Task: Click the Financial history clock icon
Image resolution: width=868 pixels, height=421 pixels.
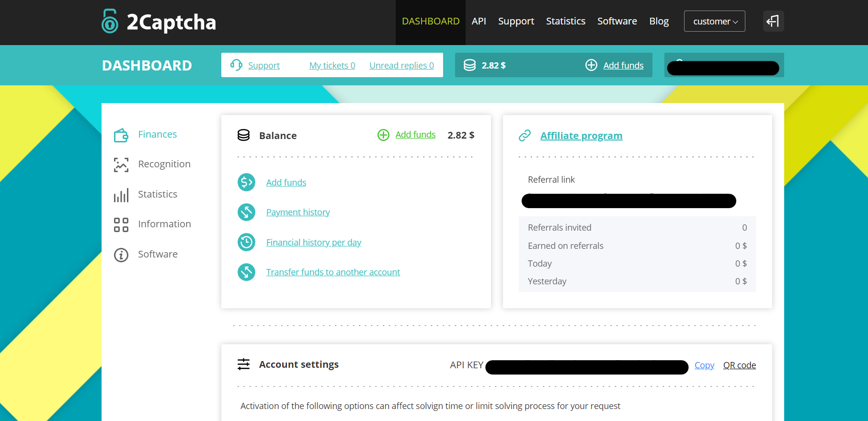Action: pos(246,242)
